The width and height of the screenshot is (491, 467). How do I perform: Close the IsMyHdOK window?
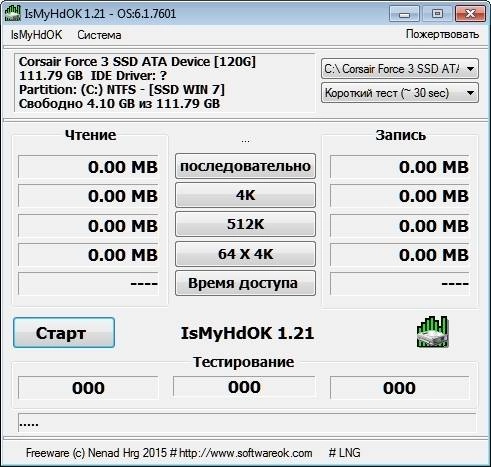470,14
